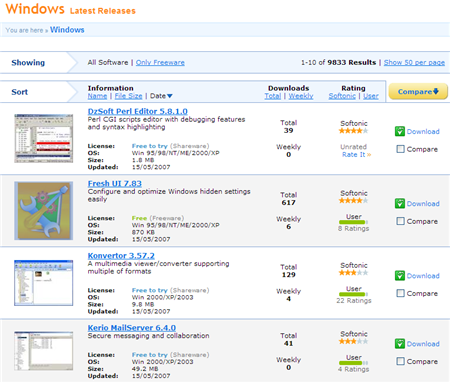Click the DzSoft Perl Editor screenshot thumbnail
This screenshot has height=382, width=450.
click(x=43, y=138)
